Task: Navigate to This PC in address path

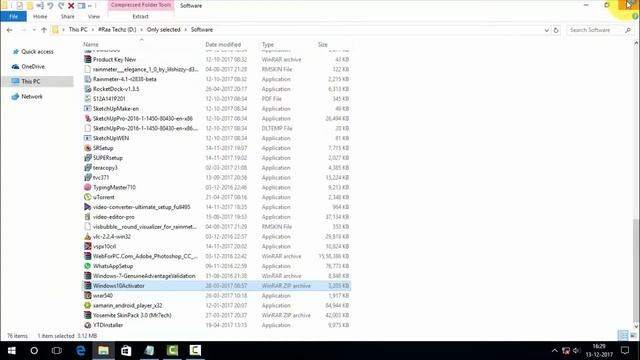Action: [x=78, y=30]
